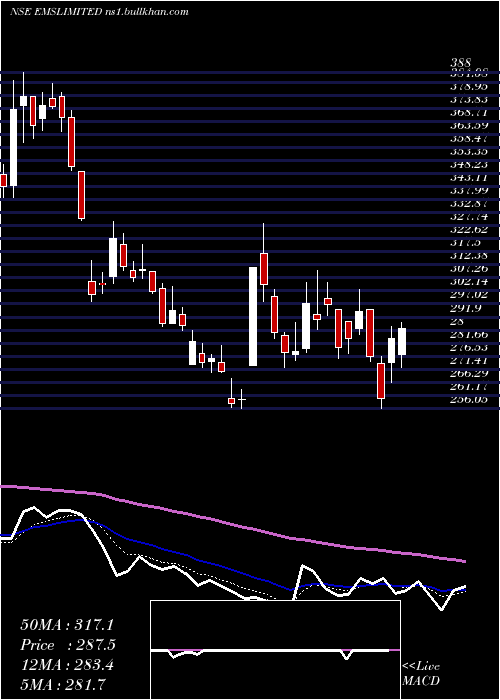Click the 332.87 axis label

[x=468, y=204]
